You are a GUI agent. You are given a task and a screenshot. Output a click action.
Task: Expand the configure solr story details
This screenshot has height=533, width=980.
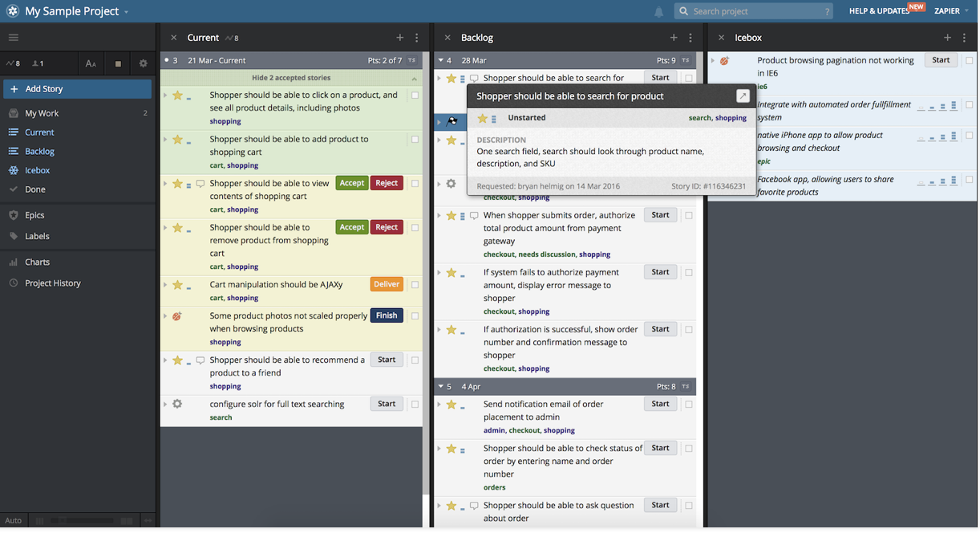pos(165,404)
